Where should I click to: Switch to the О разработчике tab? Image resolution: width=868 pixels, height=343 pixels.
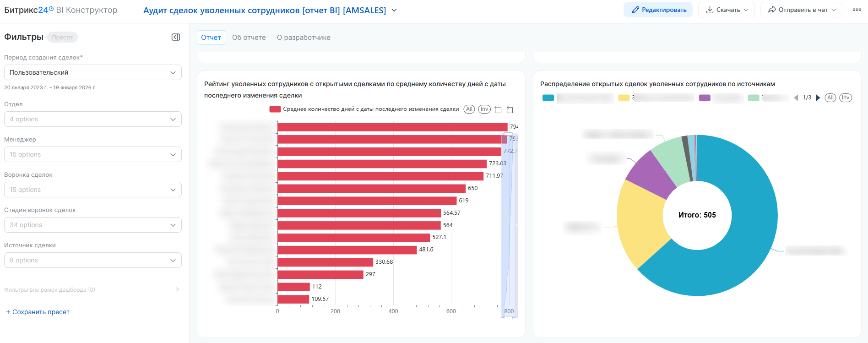pos(304,38)
